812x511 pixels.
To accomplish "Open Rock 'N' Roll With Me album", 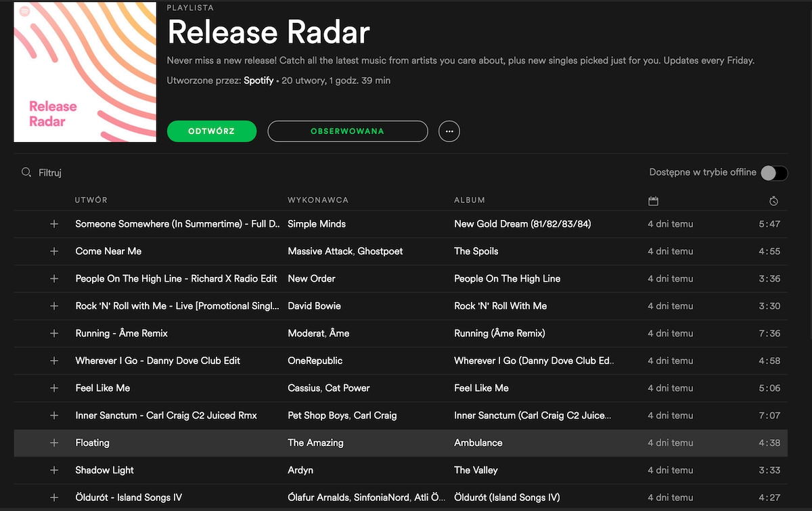I will (x=501, y=306).
